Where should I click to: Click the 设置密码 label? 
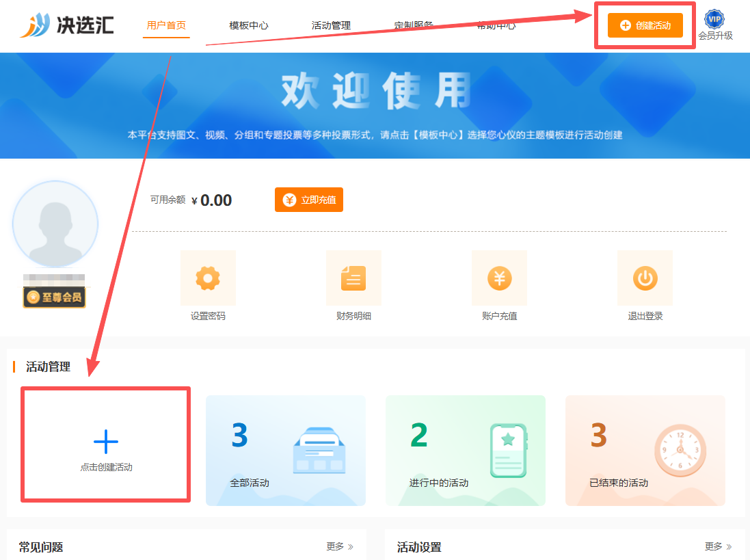(208, 316)
